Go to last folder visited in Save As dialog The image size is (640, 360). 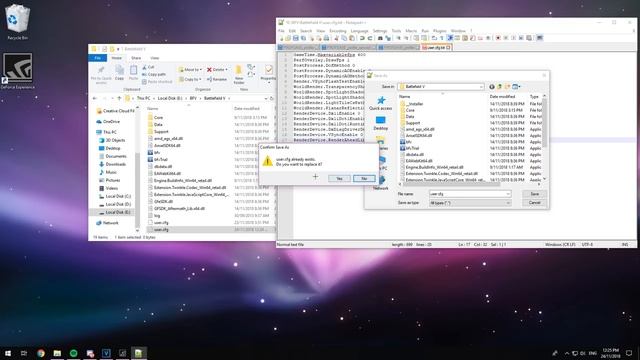492,87
